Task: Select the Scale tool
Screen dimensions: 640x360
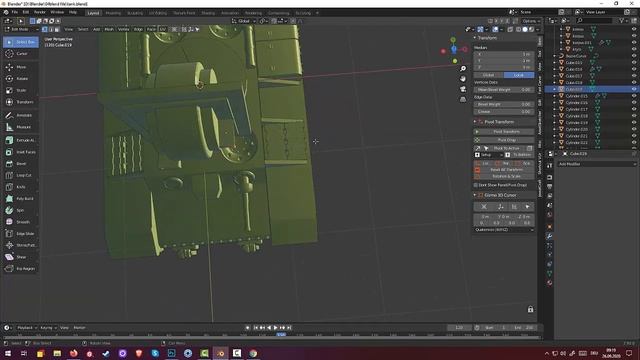Action: [x=21, y=90]
